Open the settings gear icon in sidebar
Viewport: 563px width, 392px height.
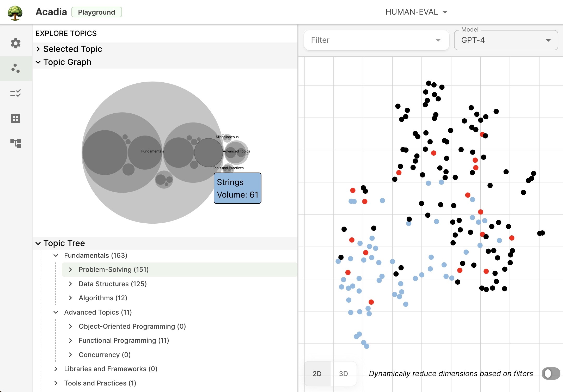point(16,43)
